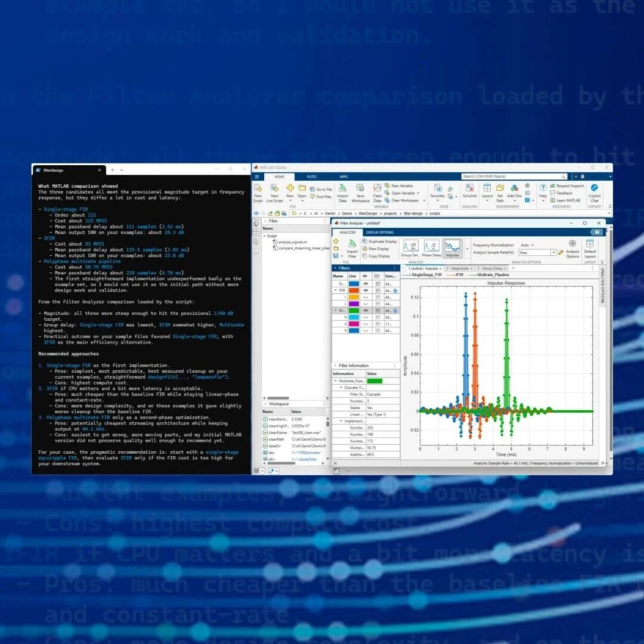Image resolution: width=644 pixels, height=644 pixels.
Task: Collapse the green M... filter tree row
Action: [336, 311]
